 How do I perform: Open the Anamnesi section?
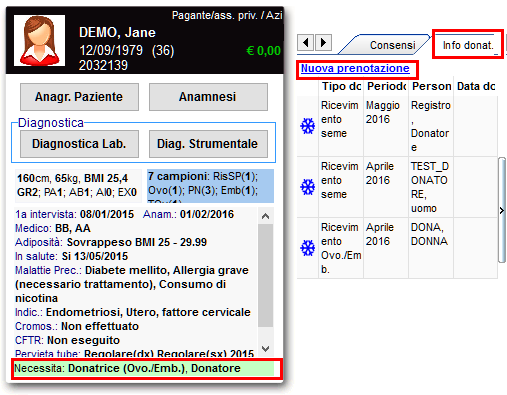pyautogui.click(x=208, y=97)
